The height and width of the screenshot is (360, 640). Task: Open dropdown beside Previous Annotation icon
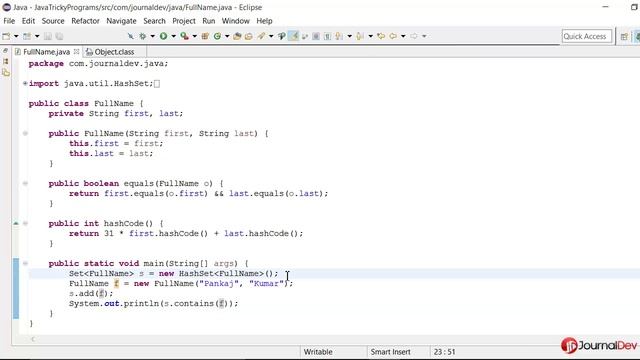370,36
